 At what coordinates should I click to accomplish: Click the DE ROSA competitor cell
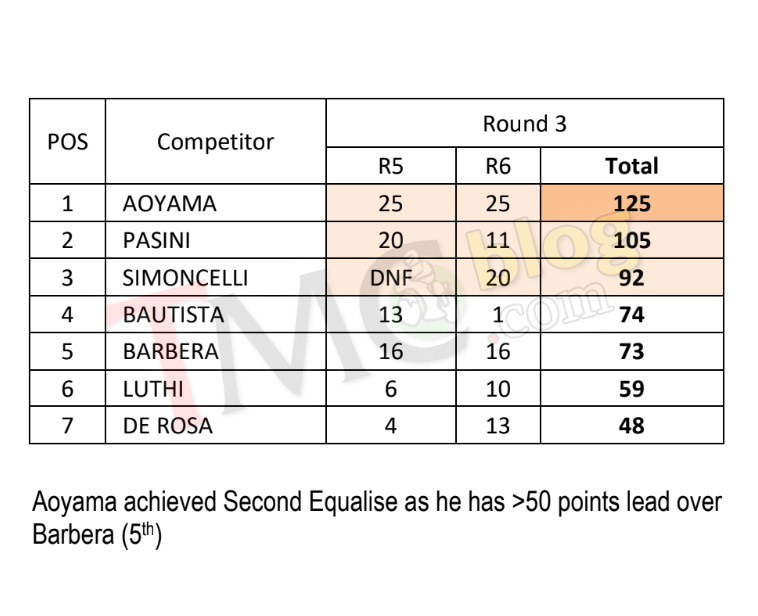tap(216, 425)
